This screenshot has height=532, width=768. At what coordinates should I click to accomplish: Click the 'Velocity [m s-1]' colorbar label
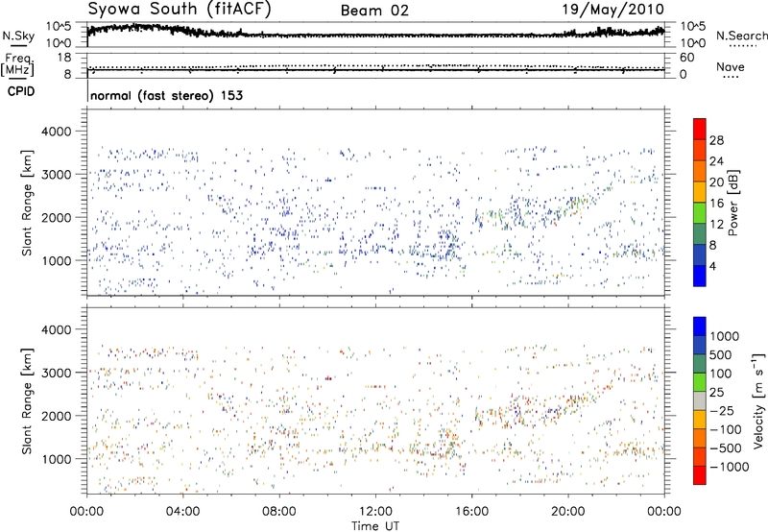759,400
